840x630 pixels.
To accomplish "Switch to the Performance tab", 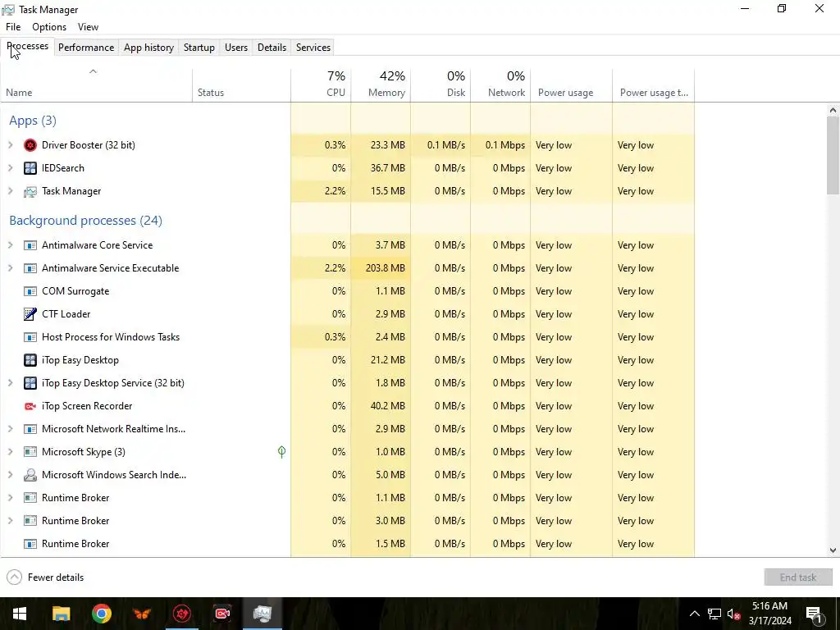I will (86, 48).
